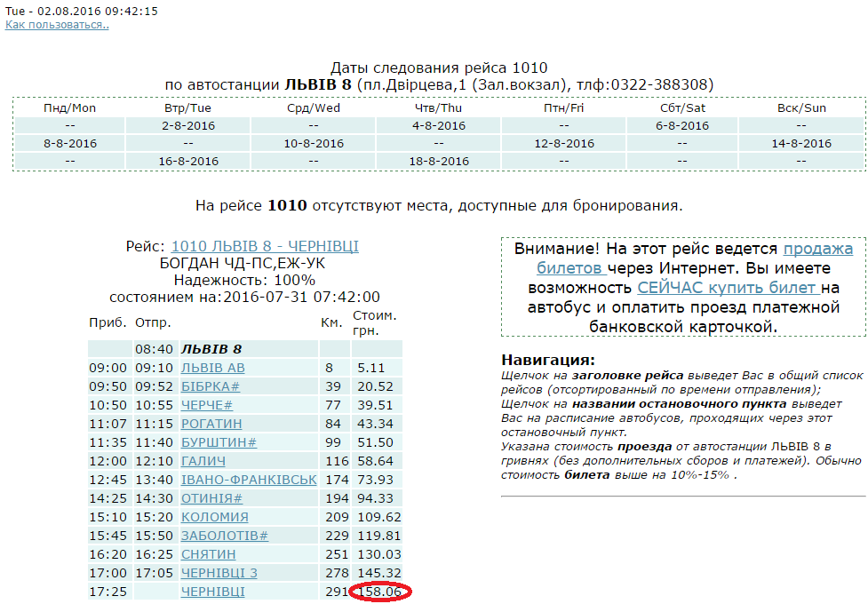Open ГАЛИЧ stop link
Viewport: 868px width, 612px height.
pos(203,462)
